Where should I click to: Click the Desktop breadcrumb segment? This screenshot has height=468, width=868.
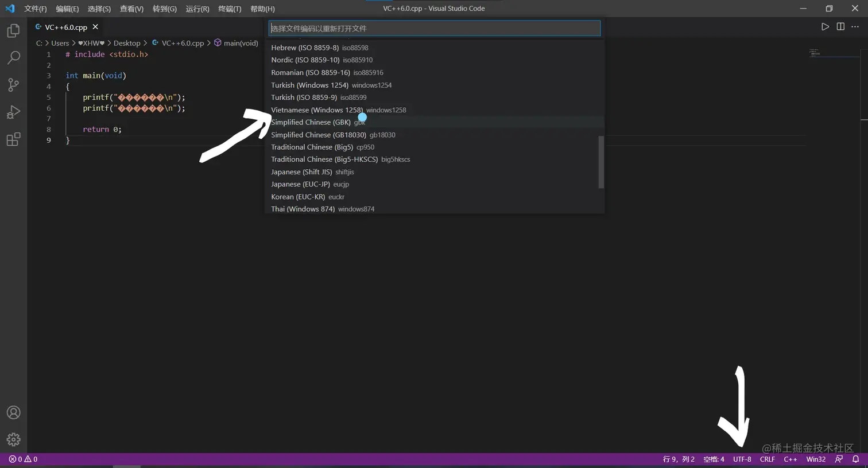tap(127, 43)
